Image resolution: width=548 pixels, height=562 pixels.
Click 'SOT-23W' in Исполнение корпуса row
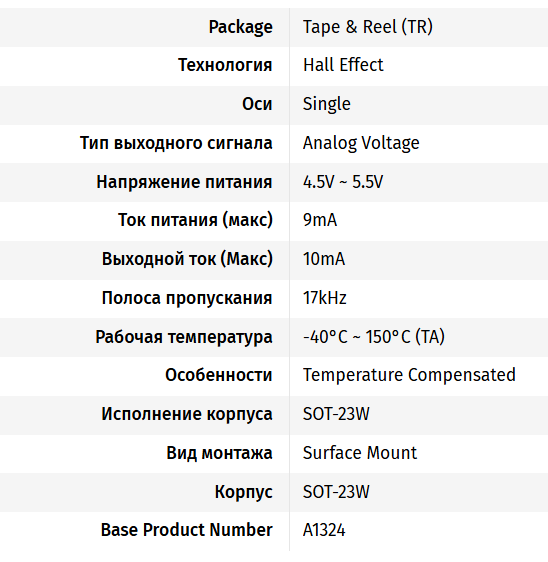click(x=336, y=414)
